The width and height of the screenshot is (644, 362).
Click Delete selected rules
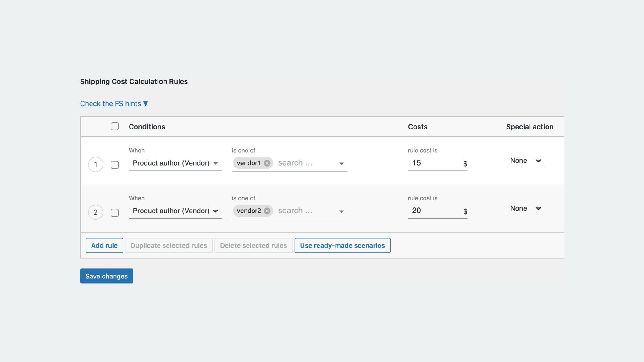(253, 245)
